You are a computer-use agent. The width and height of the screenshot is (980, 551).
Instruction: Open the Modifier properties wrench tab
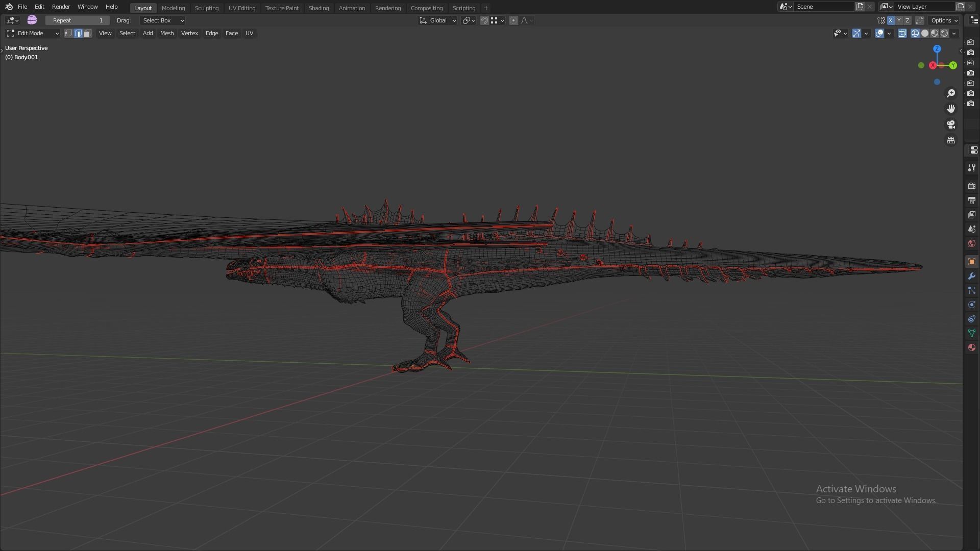click(972, 276)
